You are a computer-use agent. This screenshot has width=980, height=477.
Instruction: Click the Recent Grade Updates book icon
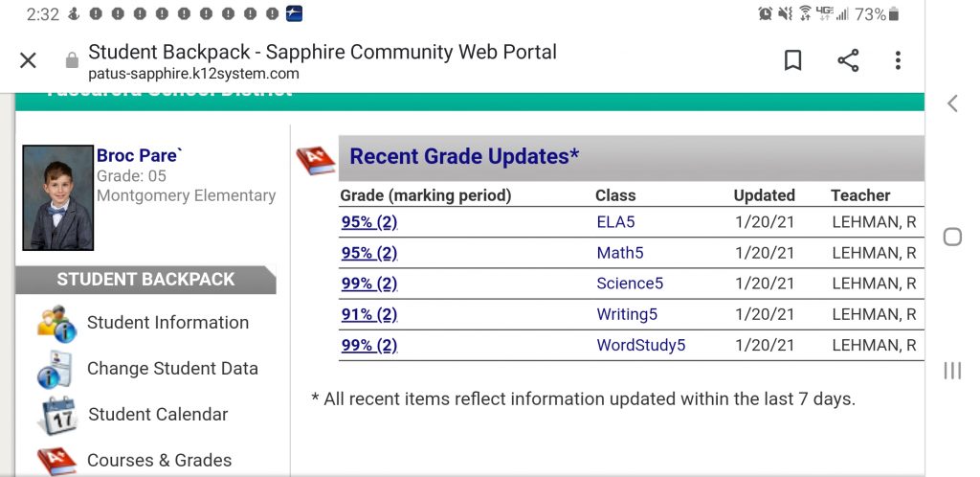click(x=316, y=158)
